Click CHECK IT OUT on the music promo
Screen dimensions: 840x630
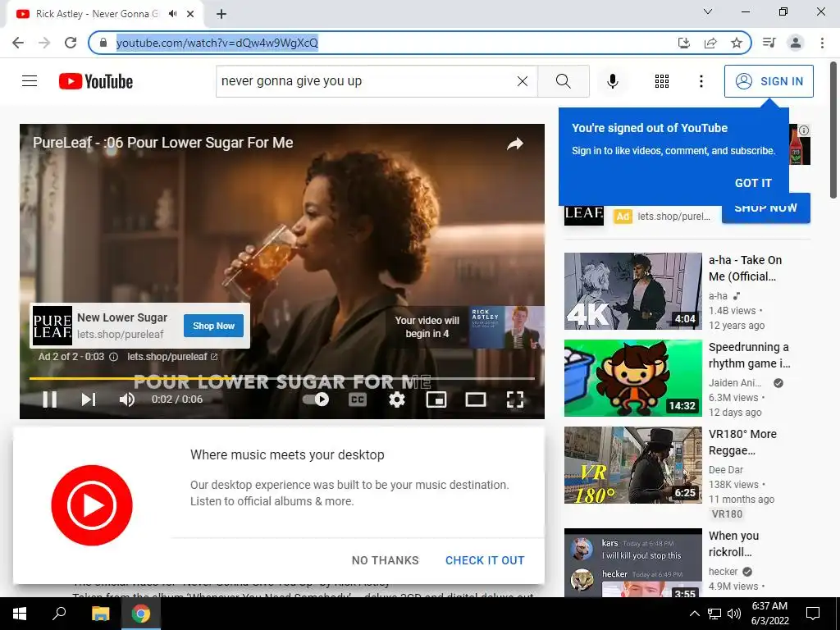(485, 560)
